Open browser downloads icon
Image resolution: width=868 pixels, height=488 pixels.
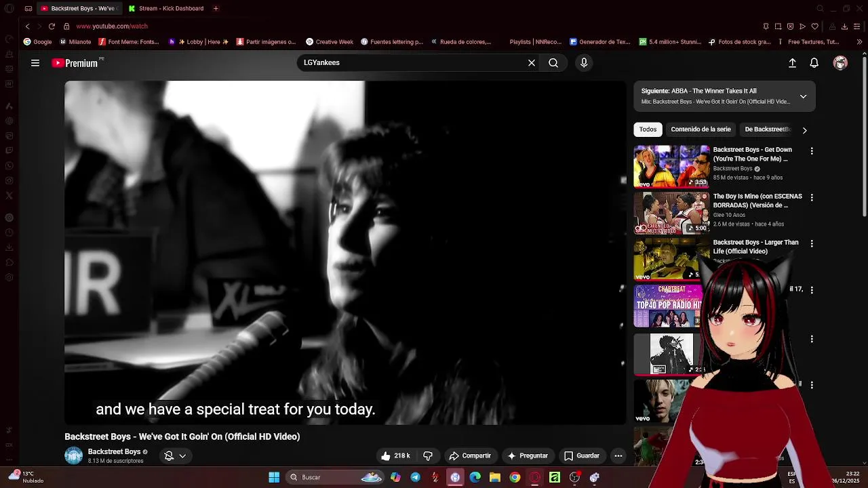[x=844, y=26]
